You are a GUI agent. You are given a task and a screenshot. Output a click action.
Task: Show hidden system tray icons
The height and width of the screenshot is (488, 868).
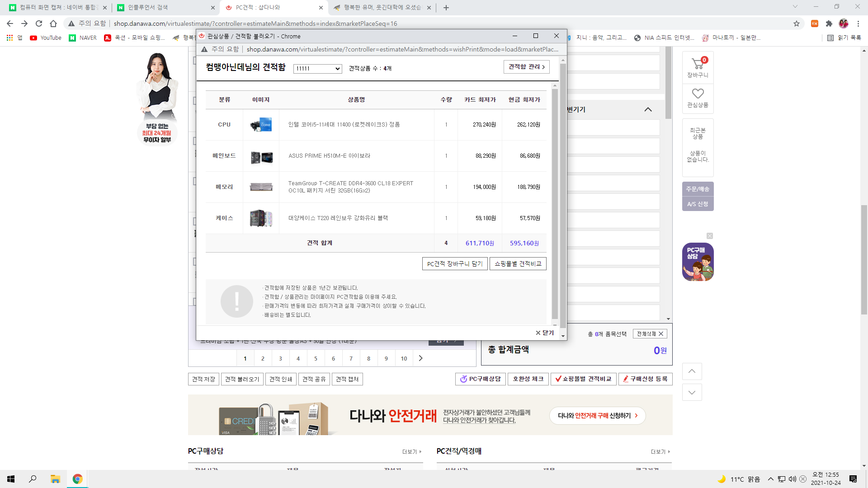point(771,479)
